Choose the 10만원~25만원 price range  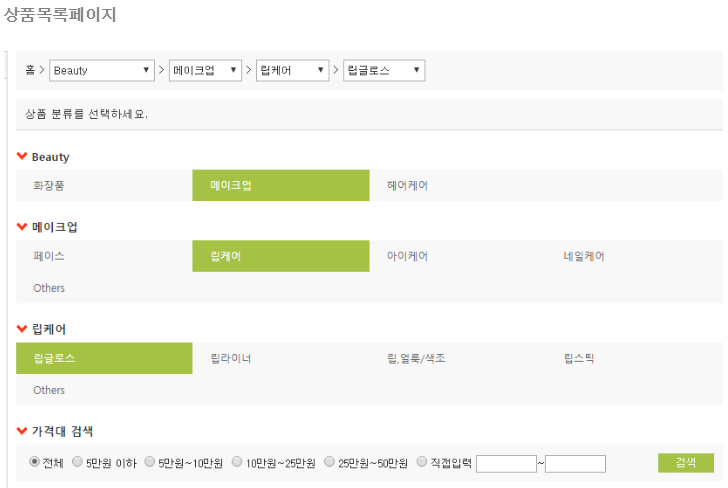coord(237,462)
